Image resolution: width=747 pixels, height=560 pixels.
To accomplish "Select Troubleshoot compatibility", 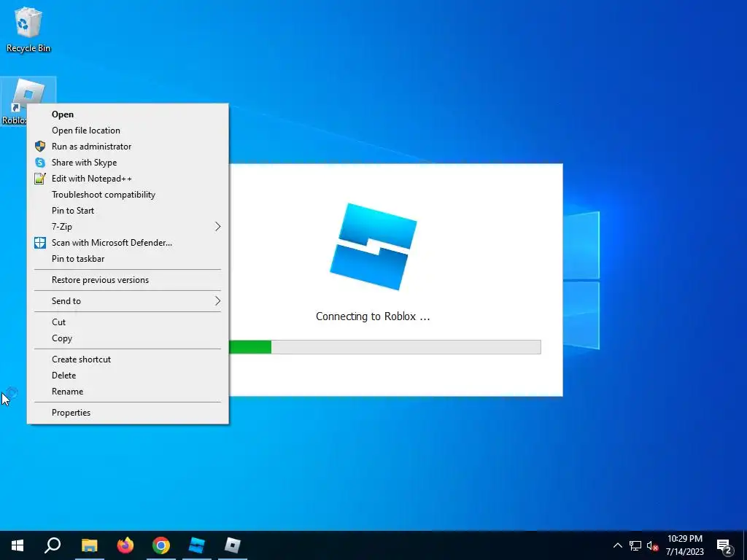I will click(128, 194).
